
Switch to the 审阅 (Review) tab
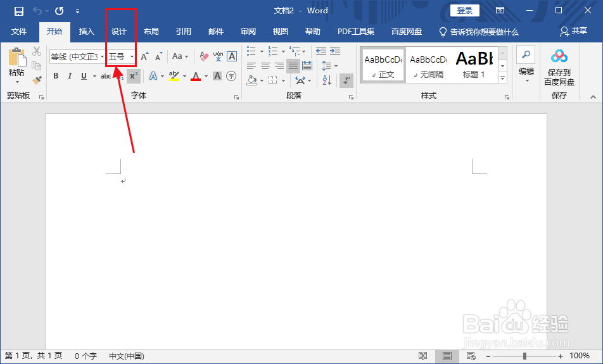(x=248, y=32)
